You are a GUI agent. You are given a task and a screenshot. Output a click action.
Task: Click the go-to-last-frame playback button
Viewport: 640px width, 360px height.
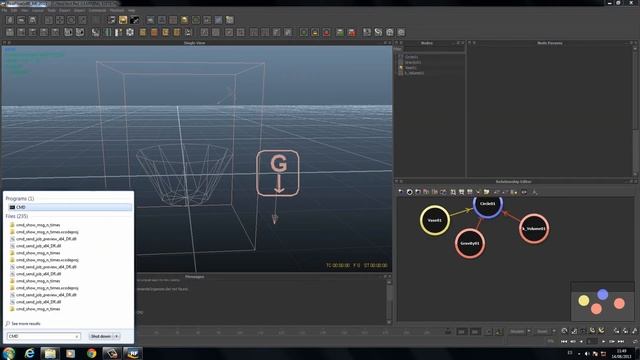click(621, 341)
